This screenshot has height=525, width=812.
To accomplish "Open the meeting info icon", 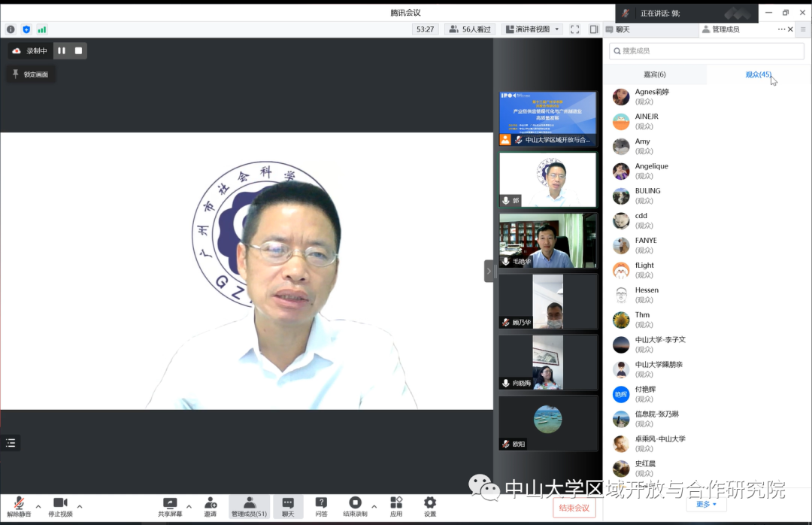I will pos(11,29).
